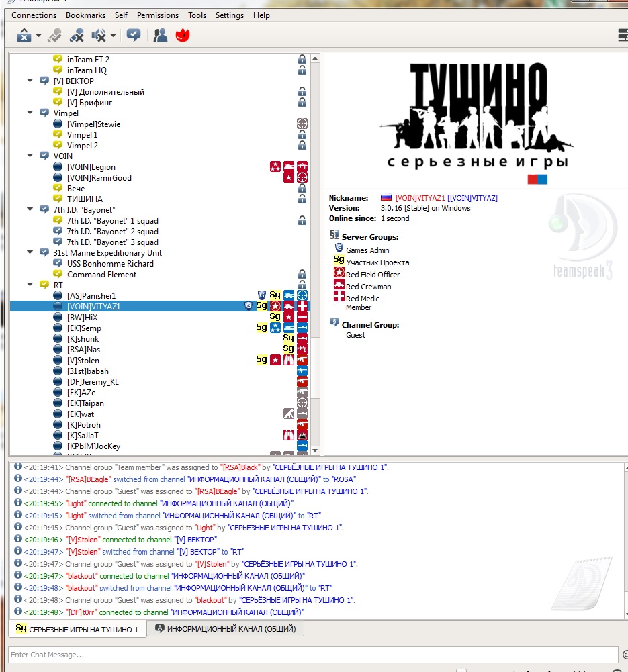The image size is (628, 672).
Task: Collapse the 31st Marine Expeditionary Unit channel
Action: click(30, 252)
